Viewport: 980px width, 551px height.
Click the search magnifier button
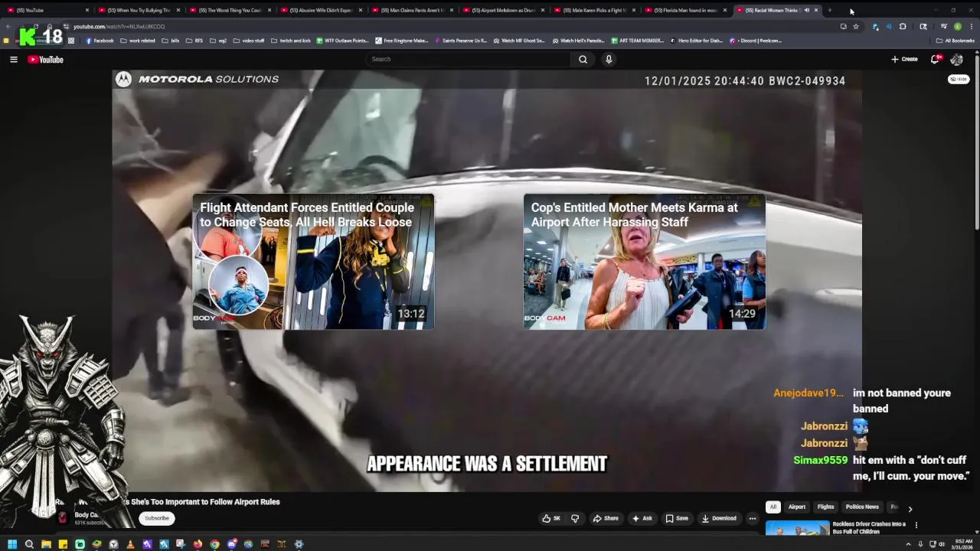tap(583, 59)
